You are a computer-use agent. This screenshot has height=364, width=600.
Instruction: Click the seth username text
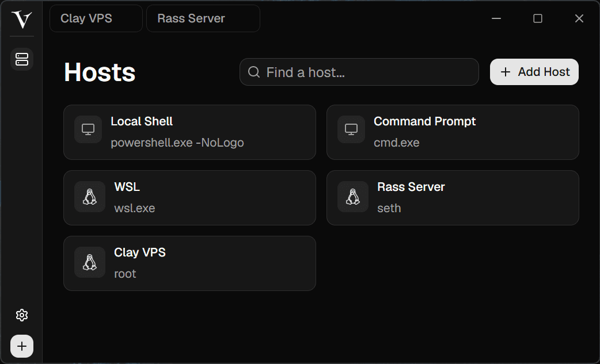(x=389, y=208)
